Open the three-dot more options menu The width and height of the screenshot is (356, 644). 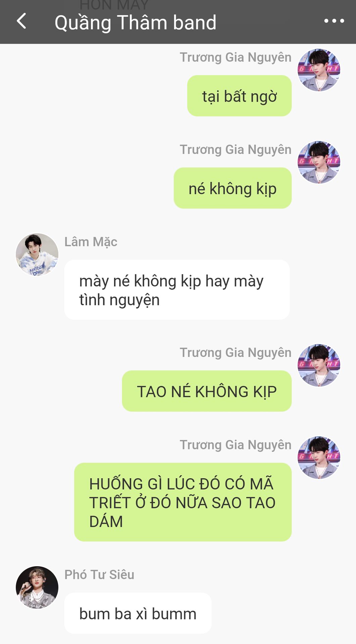tap(334, 21)
